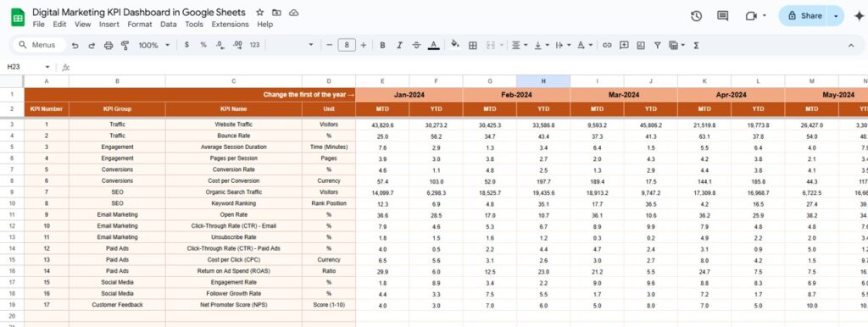Image resolution: width=868 pixels, height=327 pixels.
Task: Open the Tools menu
Action: (x=194, y=25)
